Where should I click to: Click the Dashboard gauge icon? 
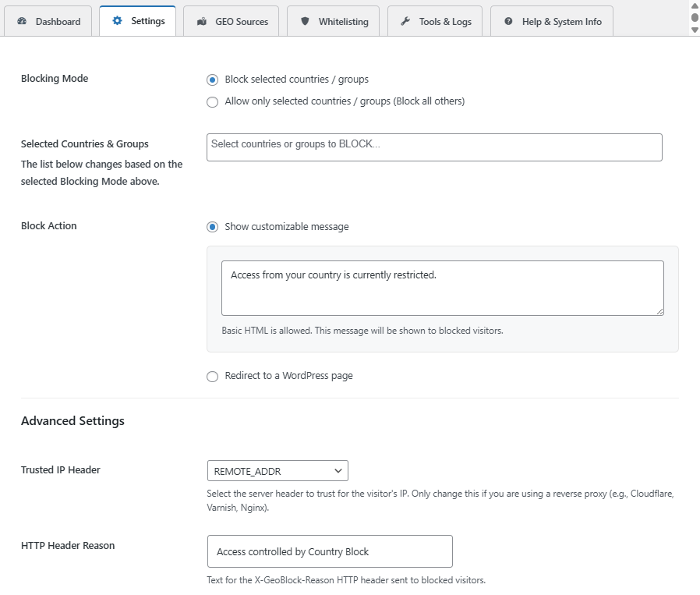tap(22, 22)
